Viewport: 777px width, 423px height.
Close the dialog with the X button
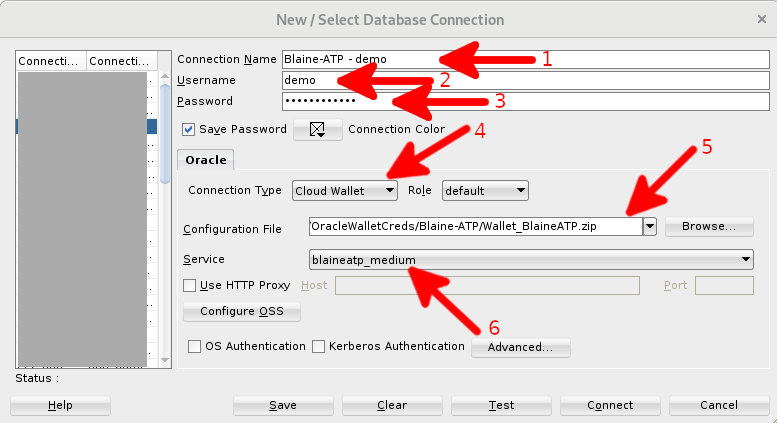tap(762, 19)
